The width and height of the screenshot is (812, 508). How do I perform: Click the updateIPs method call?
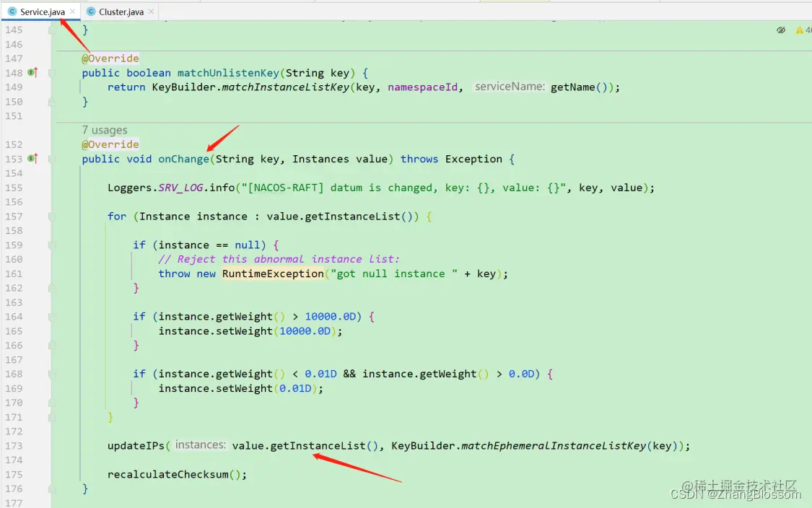(136, 446)
